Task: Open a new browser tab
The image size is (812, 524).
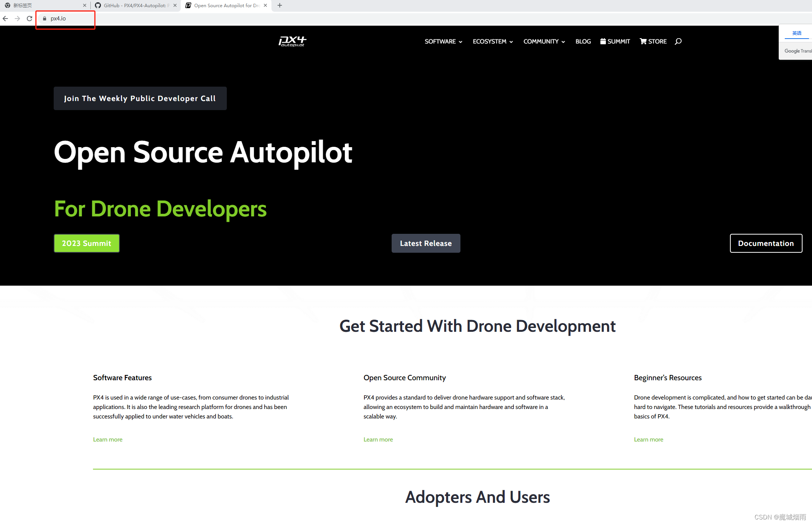Action: coord(280,5)
